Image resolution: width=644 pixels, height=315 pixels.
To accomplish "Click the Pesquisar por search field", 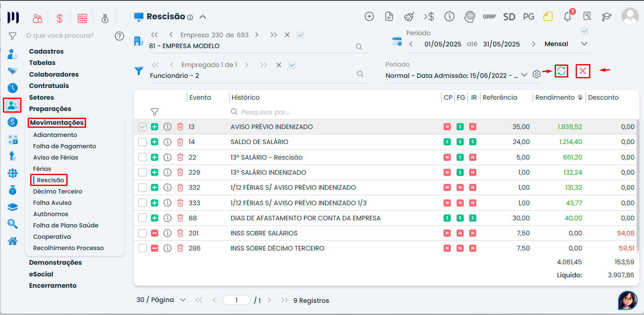I will [293, 112].
